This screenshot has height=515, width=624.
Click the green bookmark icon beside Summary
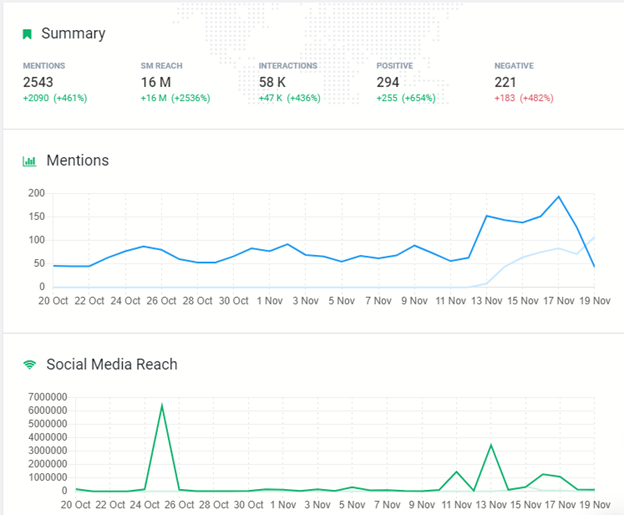pyautogui.click(x=28, y=34)
